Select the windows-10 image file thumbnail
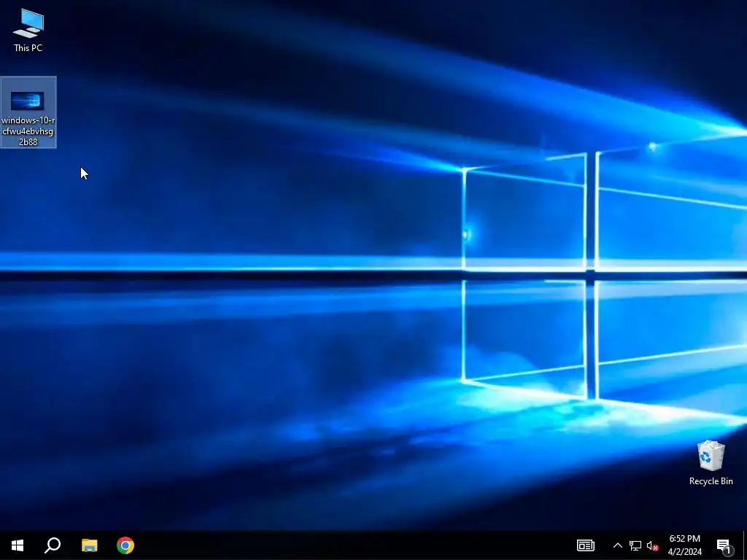The width and height of the screenshot is (747, 560). click(x=28, y=101)
